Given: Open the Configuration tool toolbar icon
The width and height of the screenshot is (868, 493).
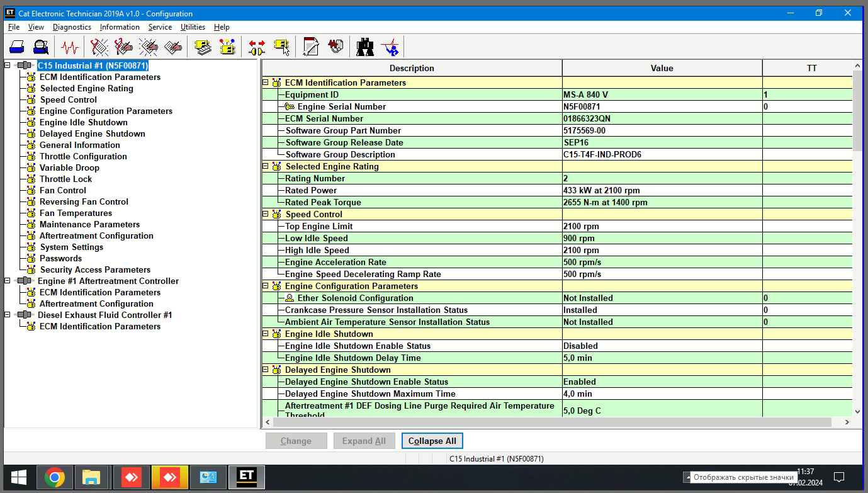Looking at the screenshot, I should 227,47.
